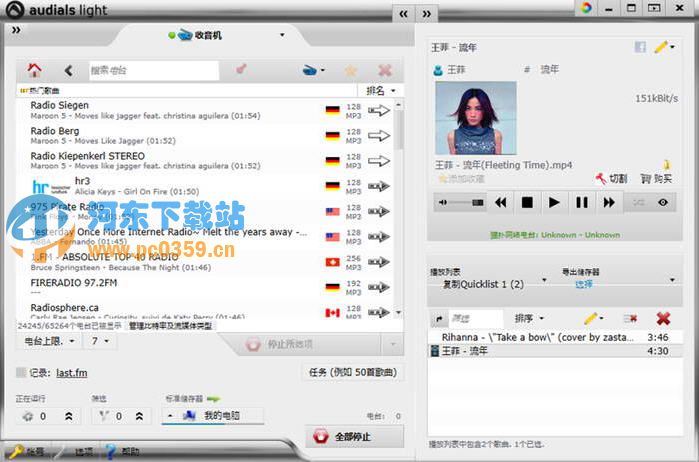
Task: Open the last.fm link
Action: coord(72,373)
